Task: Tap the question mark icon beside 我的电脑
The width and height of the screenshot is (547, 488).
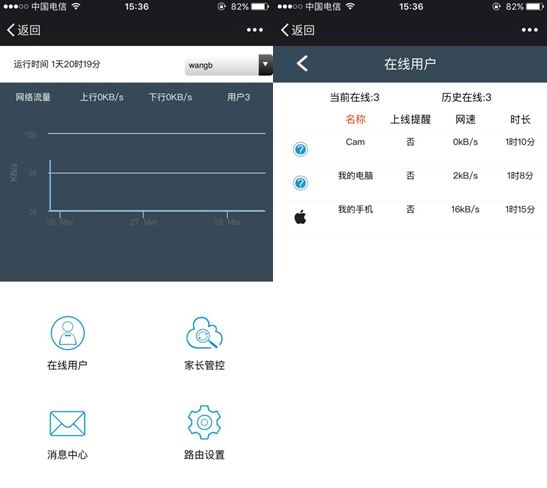Action: point(300,183)
